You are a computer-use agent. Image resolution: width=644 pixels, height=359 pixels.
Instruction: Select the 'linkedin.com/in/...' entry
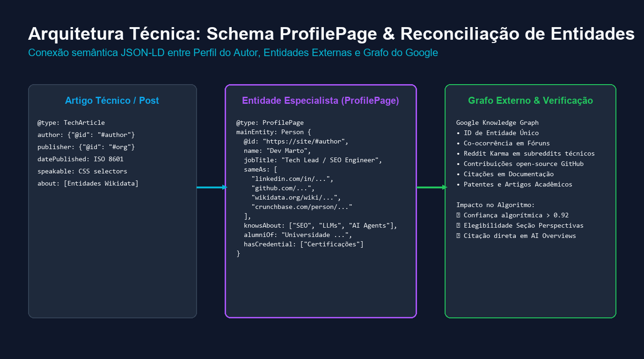coord(293,179)
